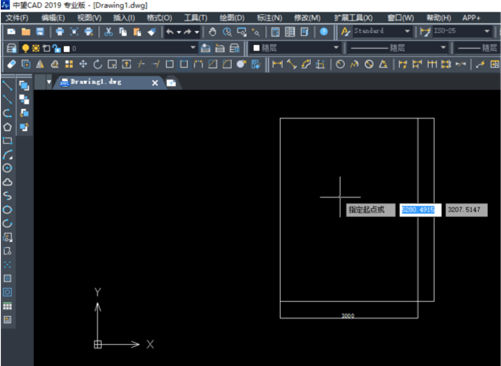Screen dimensions: 501x366
Task: Close the Drawing1.dwg tab
Action: pos(155,83)
